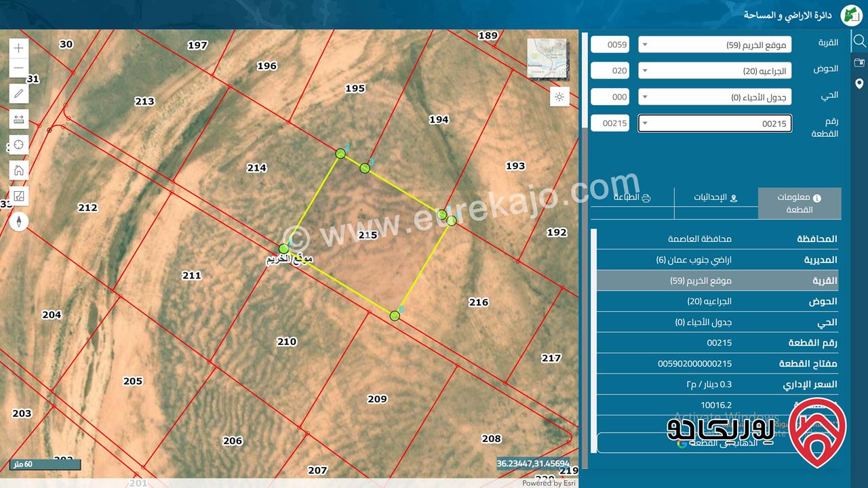
Task: Click parcel label 193 on map
Action: click(515, 165)
